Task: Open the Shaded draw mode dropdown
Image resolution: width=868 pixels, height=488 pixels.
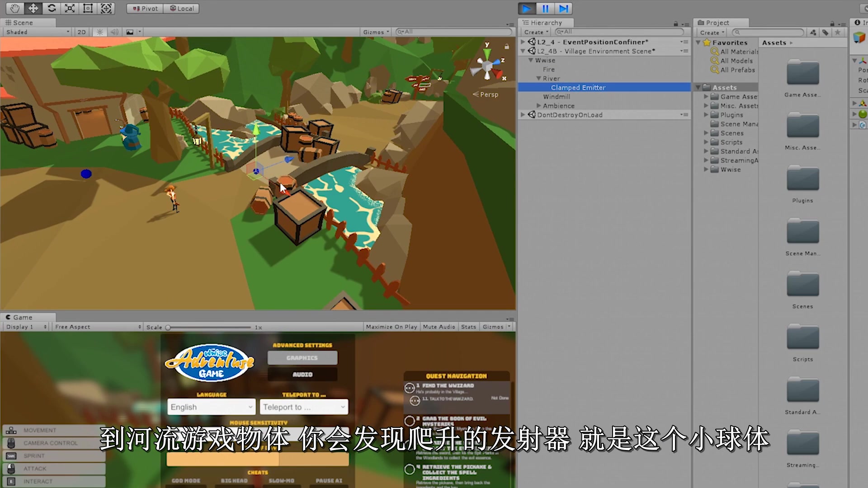Action: click(x=38, y=32)
